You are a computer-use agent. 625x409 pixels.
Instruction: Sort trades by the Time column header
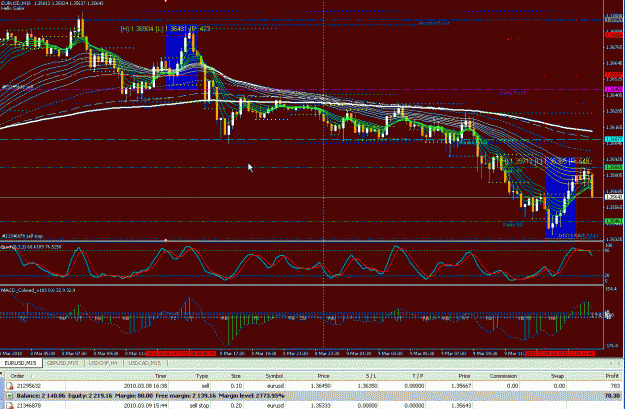point(160,376)
